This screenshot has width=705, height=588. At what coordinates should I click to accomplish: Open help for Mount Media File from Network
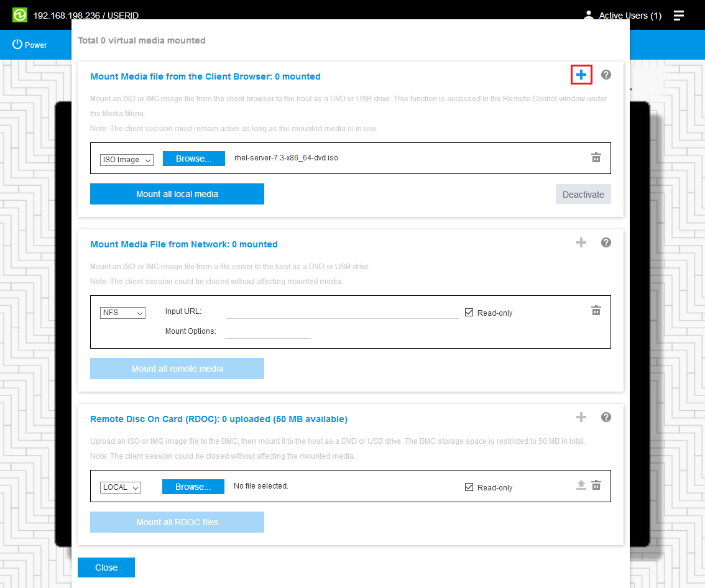tap(606, 242)
